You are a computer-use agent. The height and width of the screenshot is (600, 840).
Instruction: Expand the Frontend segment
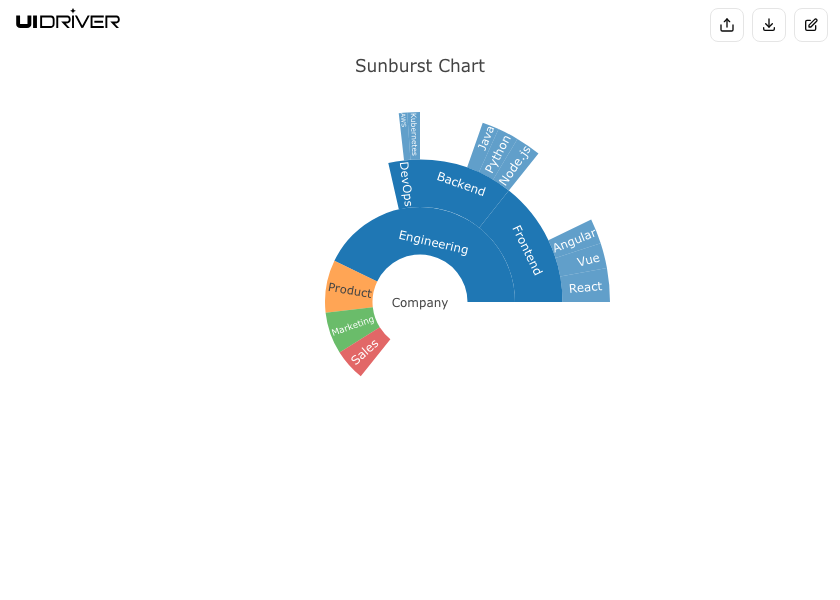tap(526, 250)
